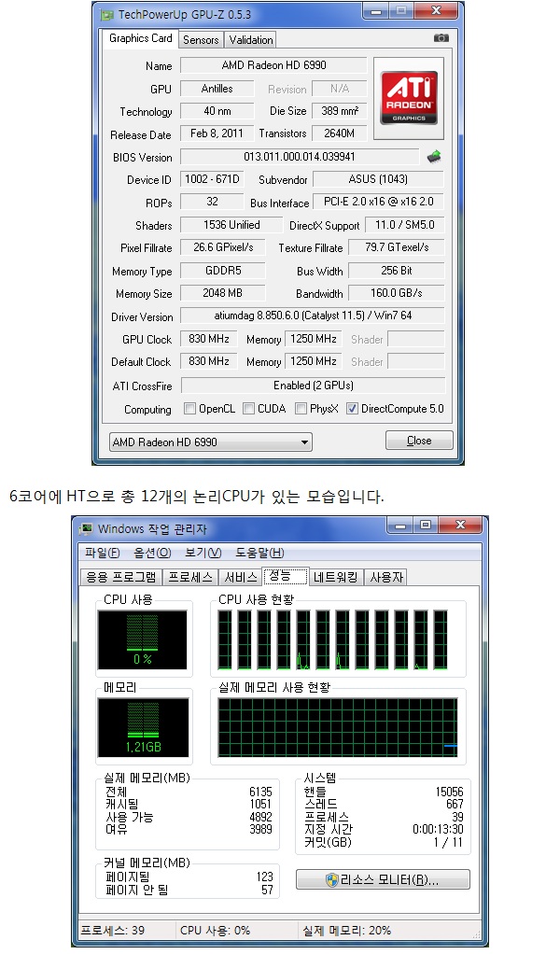
Task: Click the GPU field Antilles
Action: click(217, 89)
